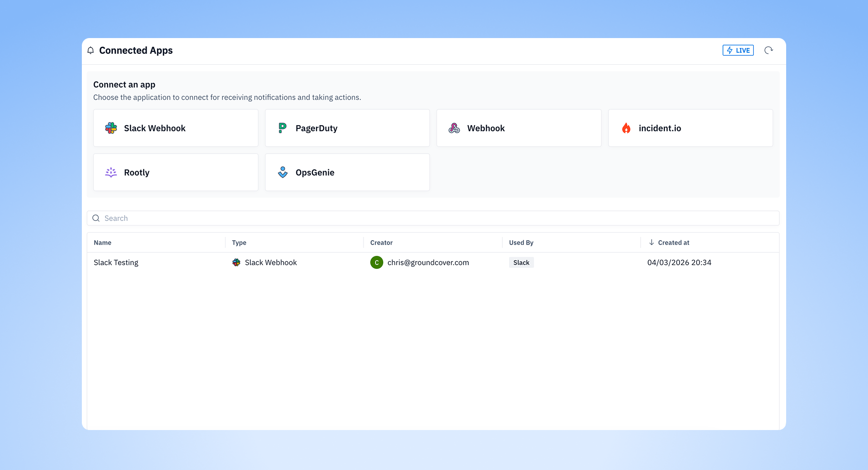Image resolution: width=868 pixels, height=470 pixels.
Task: Sort by the Creator column header
Action: pyautogui.click(x=381, y=243)
